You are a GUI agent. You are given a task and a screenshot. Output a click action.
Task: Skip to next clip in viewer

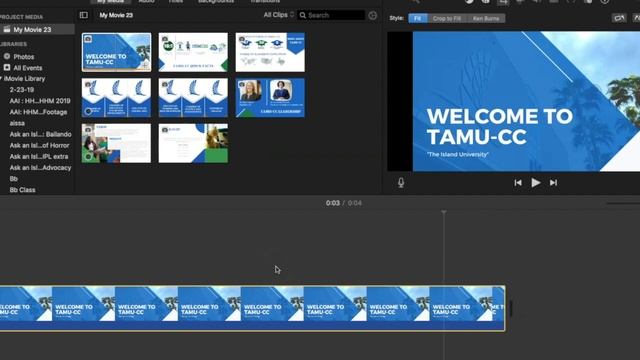pyautogui.click(x=553, y=182)
